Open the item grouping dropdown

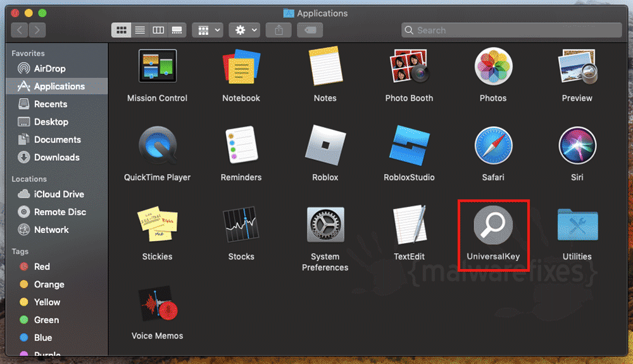(208, 30)
